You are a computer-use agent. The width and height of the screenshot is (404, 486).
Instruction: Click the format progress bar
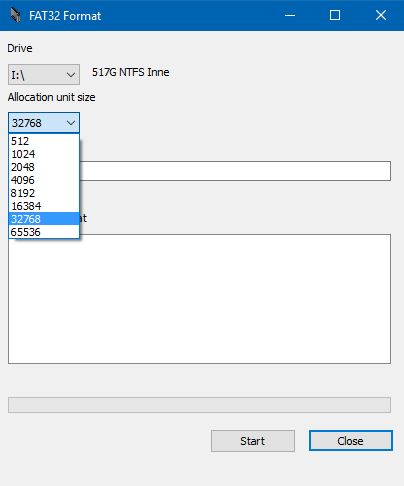199,405
